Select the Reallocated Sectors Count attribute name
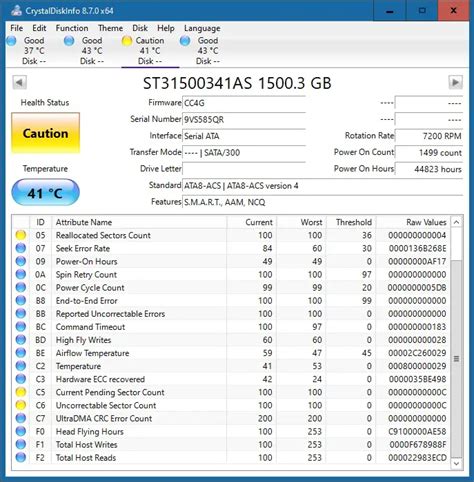The height and width of the screenshot is (482, 474). pyautogui.click(x=103, y=235)
